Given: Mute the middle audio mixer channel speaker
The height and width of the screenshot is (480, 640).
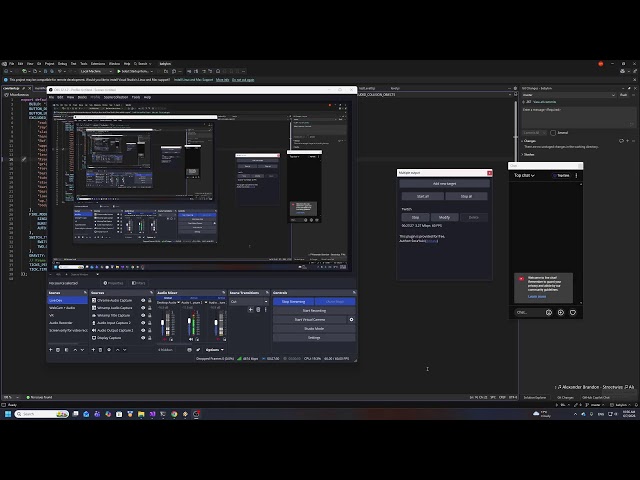Looking at the screenshot, I should tap(191, 339).
